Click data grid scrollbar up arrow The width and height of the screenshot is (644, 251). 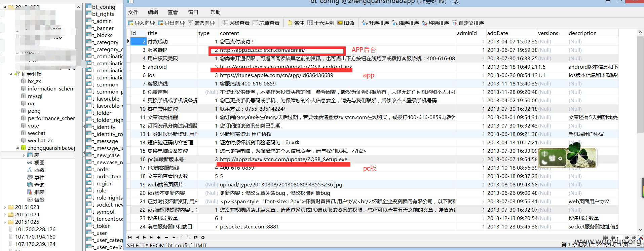point(640,33)
